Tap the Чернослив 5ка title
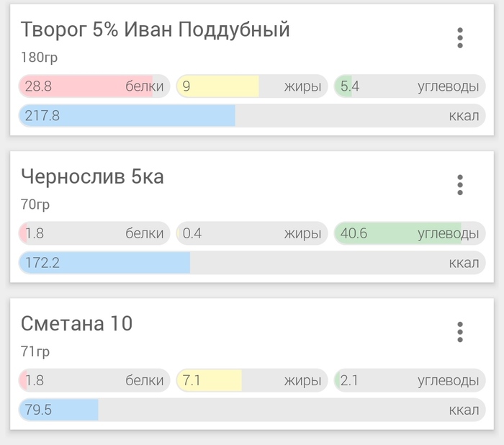 [x=92, y=177]
